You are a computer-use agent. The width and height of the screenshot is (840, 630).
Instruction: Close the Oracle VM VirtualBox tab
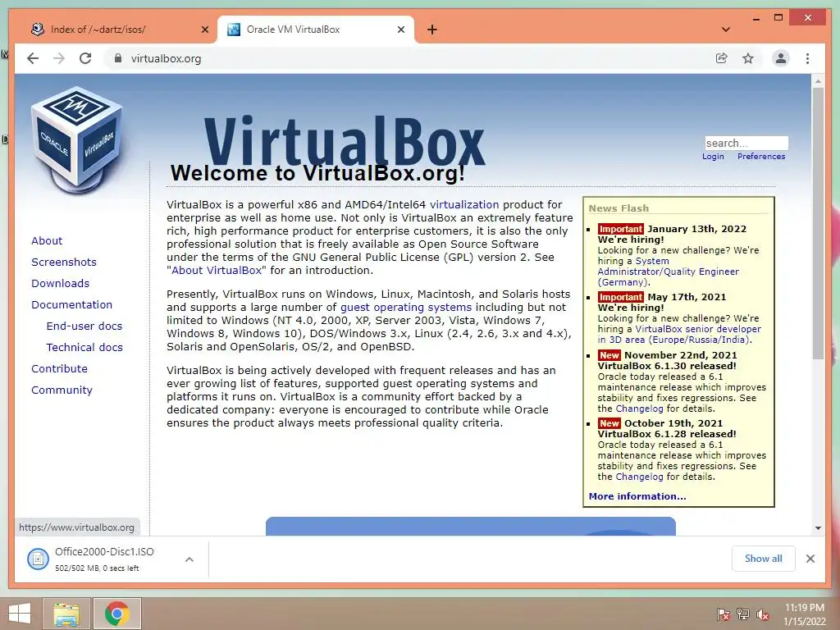[x=400, y=30]
